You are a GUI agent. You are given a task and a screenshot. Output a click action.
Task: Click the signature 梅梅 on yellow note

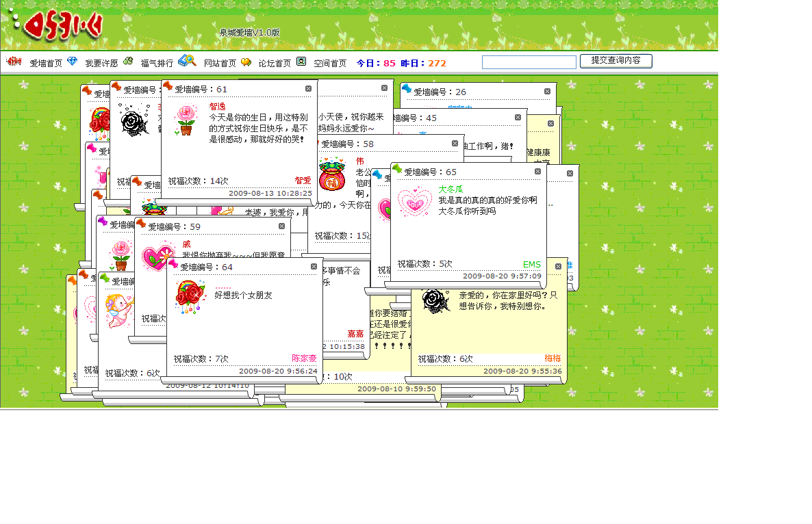pyautogui.click(x=553, y=358)
